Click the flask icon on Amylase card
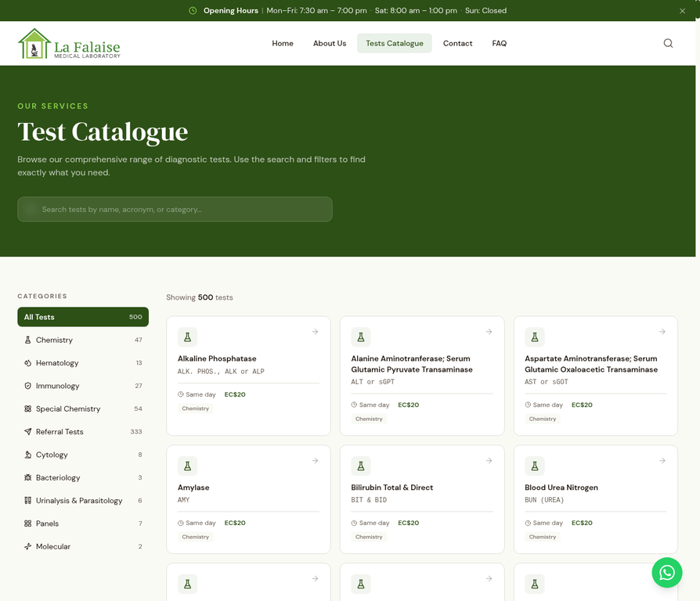The width and height of the screenshot is (700, 601). [x=187, y=465]
